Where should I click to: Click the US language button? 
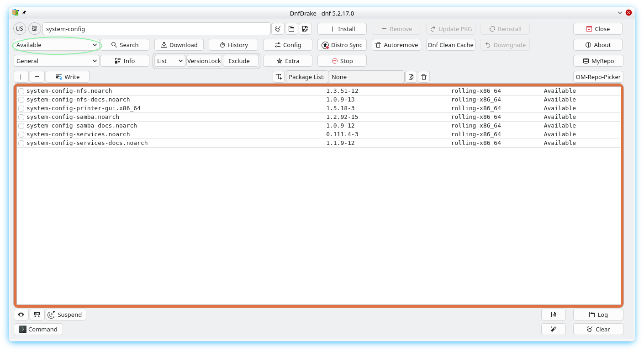[19, 29]
